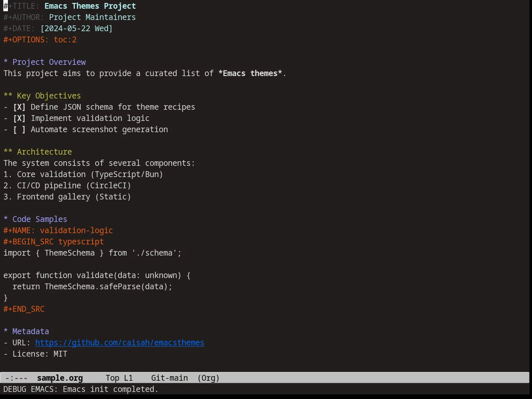Screen dimensions: 532x399
Task: Click return ThemeSchema.safeParse(data) line
Action: [x=92, y=287]
